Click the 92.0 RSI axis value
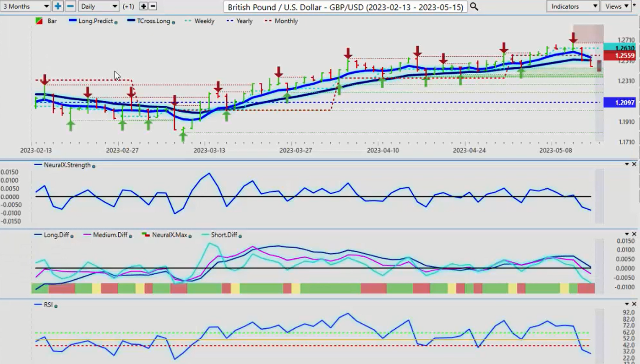Screen dimensions: 640x364 pos(629,312)
